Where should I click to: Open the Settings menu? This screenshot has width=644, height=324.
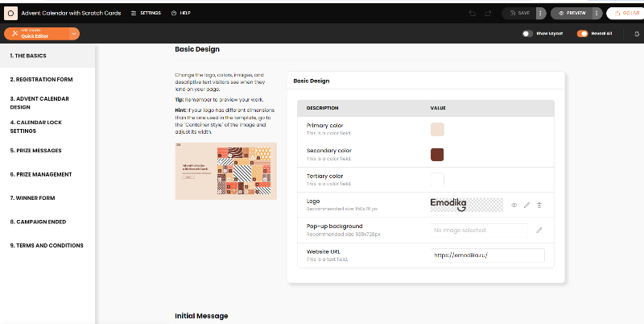[x=146, y=13]
